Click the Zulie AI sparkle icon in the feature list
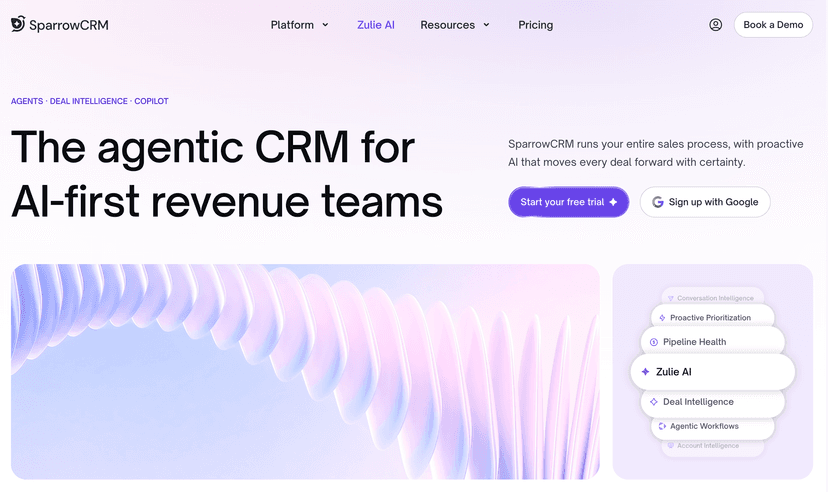 [x=645, y=372]
